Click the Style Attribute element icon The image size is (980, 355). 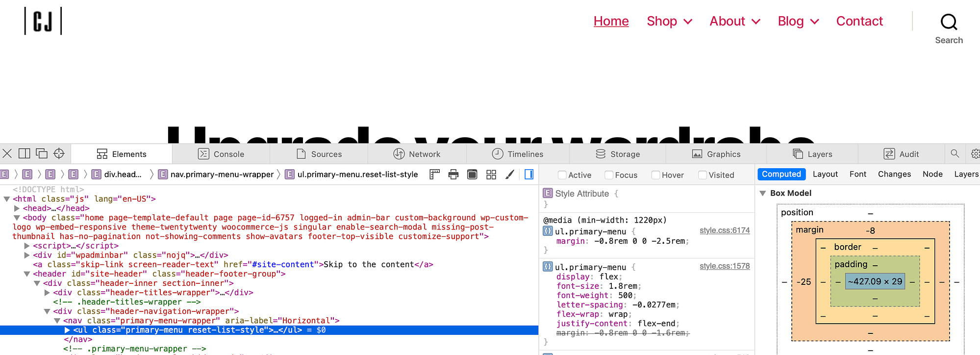[x=548, y=193]
